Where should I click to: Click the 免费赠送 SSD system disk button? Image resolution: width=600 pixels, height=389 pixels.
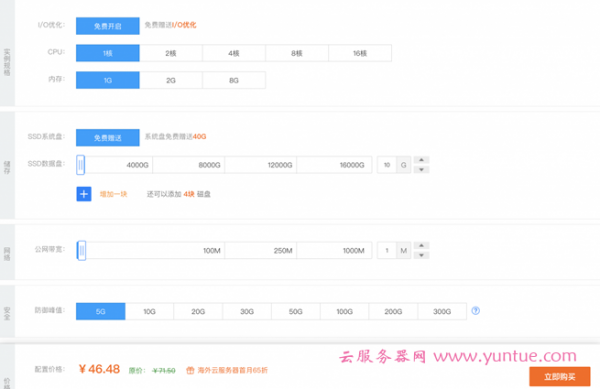tap(108, 137)
